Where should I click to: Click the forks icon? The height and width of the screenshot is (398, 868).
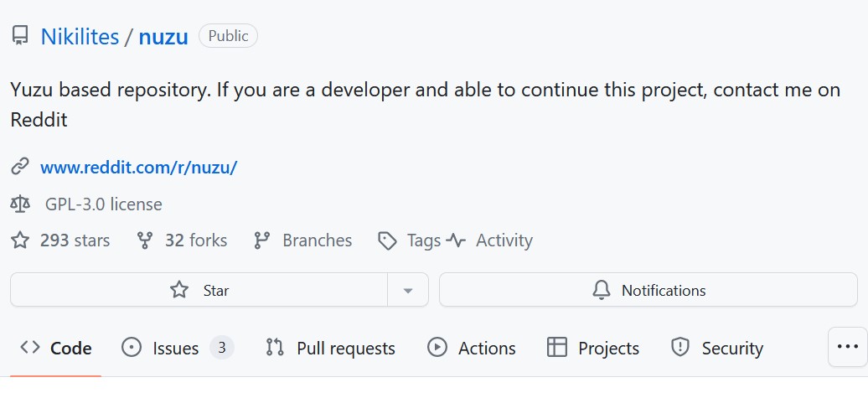145,241
